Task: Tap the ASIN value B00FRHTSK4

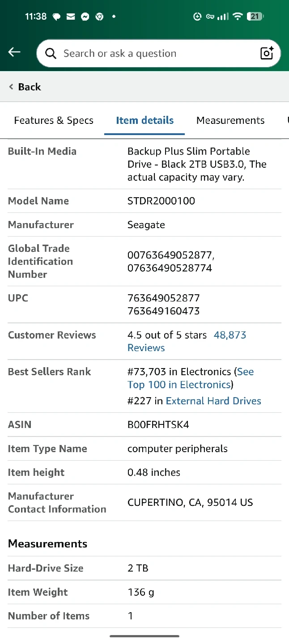Action: [158, 424]
